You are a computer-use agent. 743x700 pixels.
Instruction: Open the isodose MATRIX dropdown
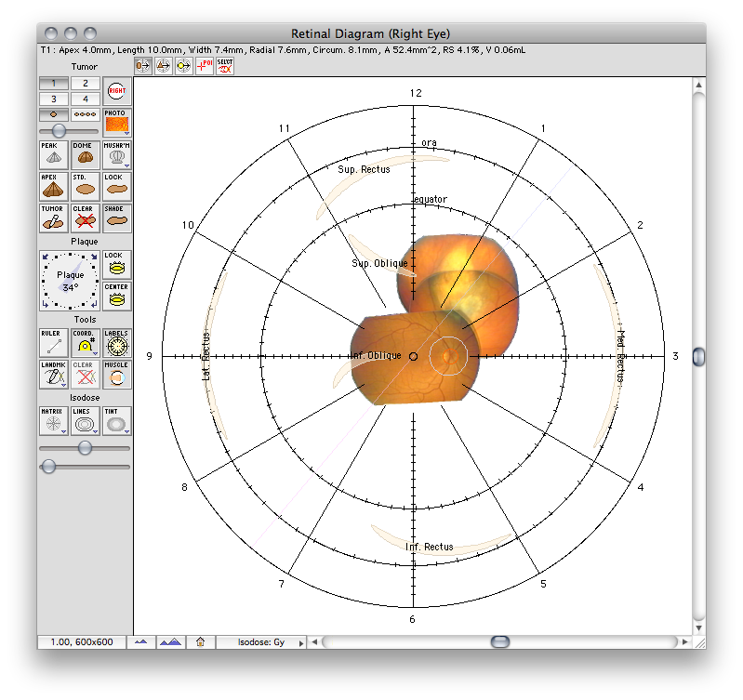tap(54, 421)
